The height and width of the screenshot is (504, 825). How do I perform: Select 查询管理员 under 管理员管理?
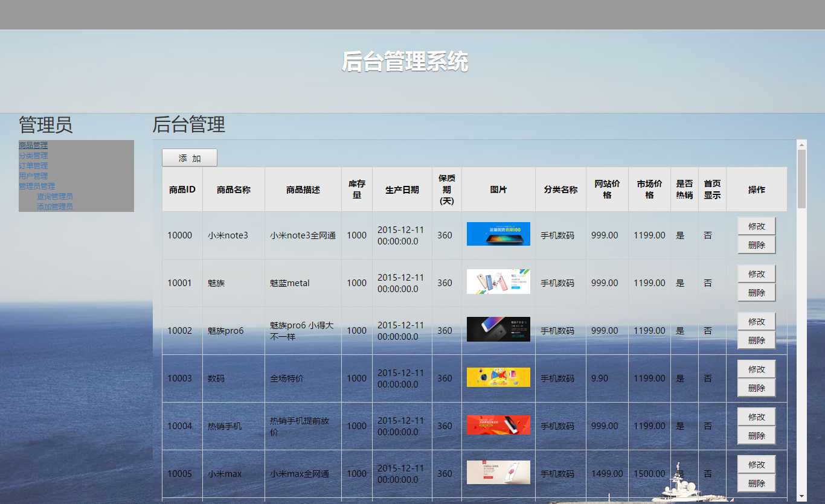55,196
